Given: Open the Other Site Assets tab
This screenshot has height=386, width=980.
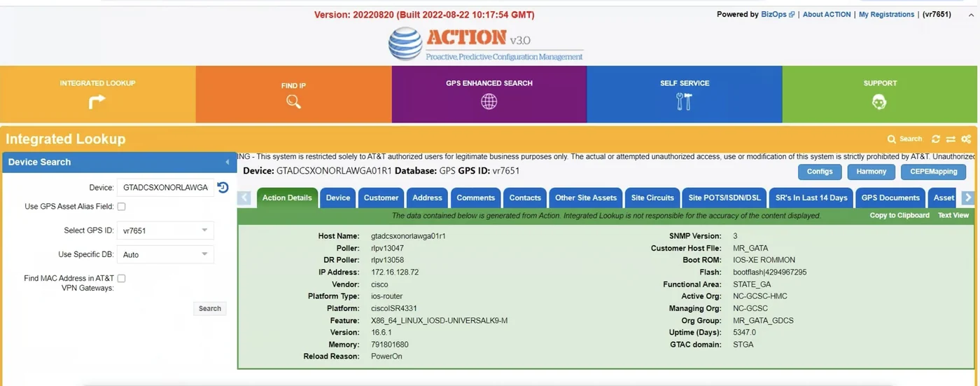Looking at the screenshot, I should click(x=586, y=198).
